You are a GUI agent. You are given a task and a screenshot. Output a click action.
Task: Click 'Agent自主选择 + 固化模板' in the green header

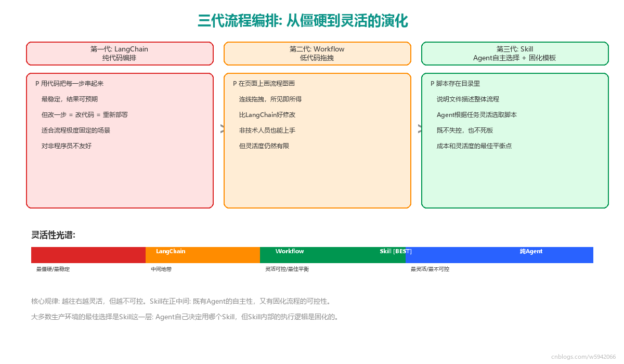pos(514,58)
